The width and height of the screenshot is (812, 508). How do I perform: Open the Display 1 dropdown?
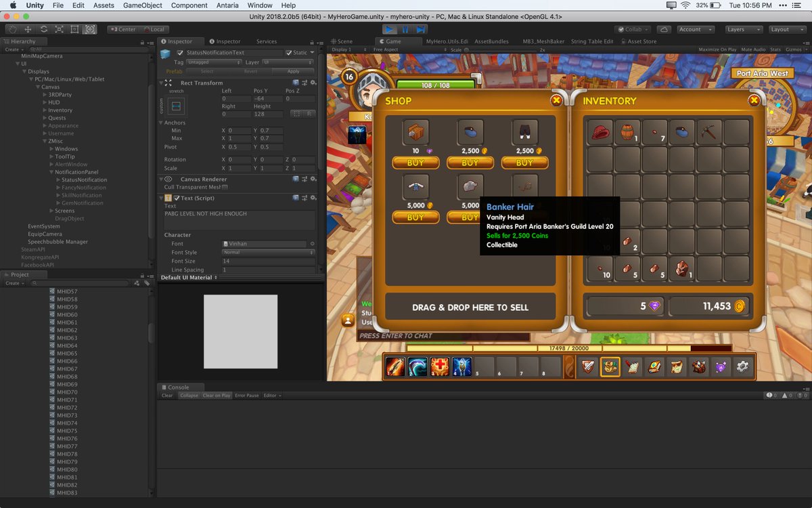click(x=349, y=49)
